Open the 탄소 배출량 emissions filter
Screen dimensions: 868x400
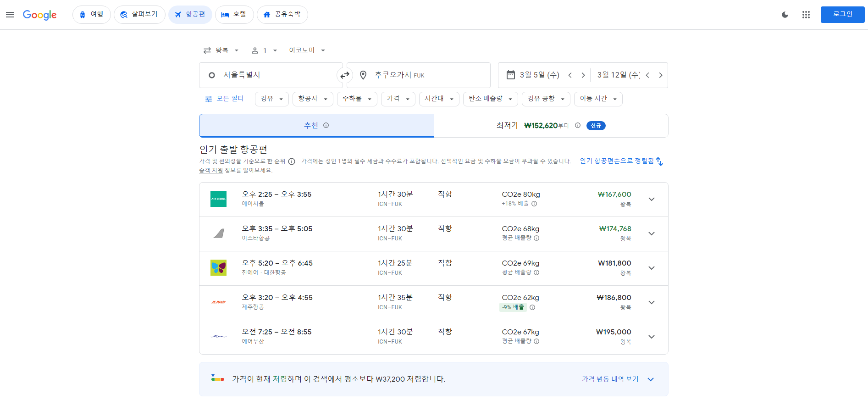[x=491, y=99]
